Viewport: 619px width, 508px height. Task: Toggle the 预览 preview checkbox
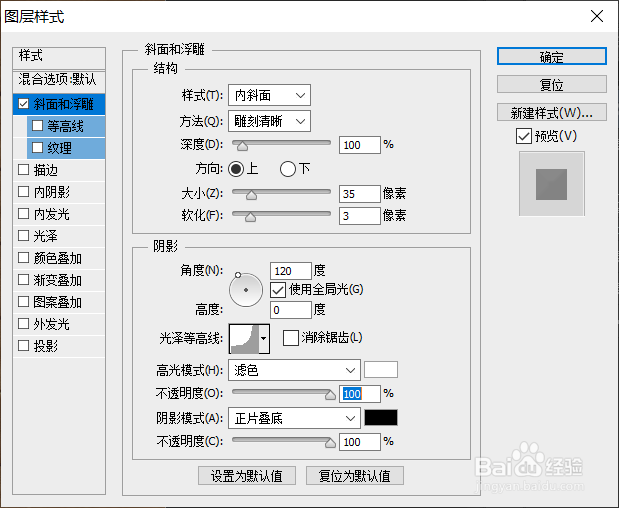(x=524, y=136)
